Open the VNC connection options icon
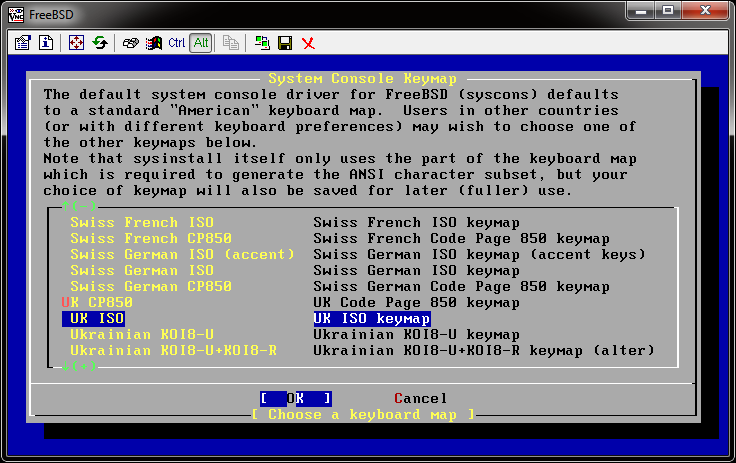The width and height of the screenshot is (736, 463). 22,43
